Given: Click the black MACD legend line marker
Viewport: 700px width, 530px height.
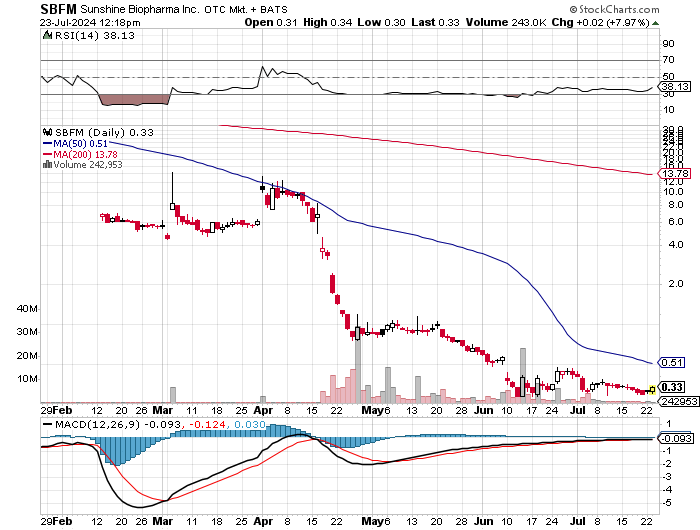Looking at the screenshot, I should pyautogui.click(x=47, y=424).
